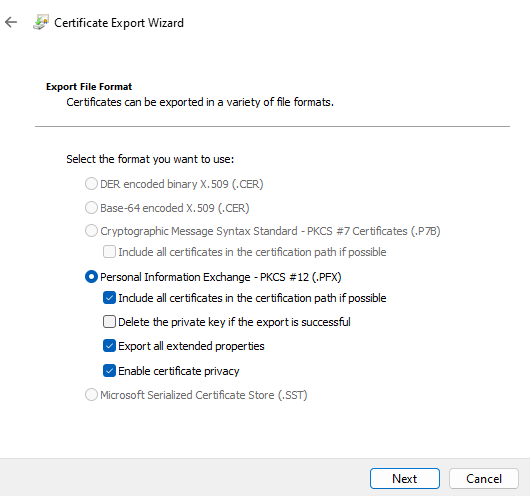Click the Certificate Export Wizard title text

click(x=119, y=23)
